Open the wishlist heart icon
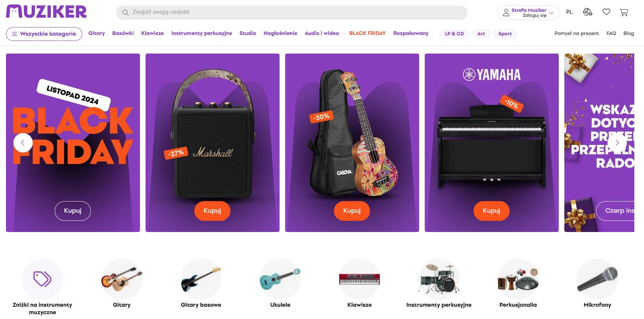 click(606, 12)
